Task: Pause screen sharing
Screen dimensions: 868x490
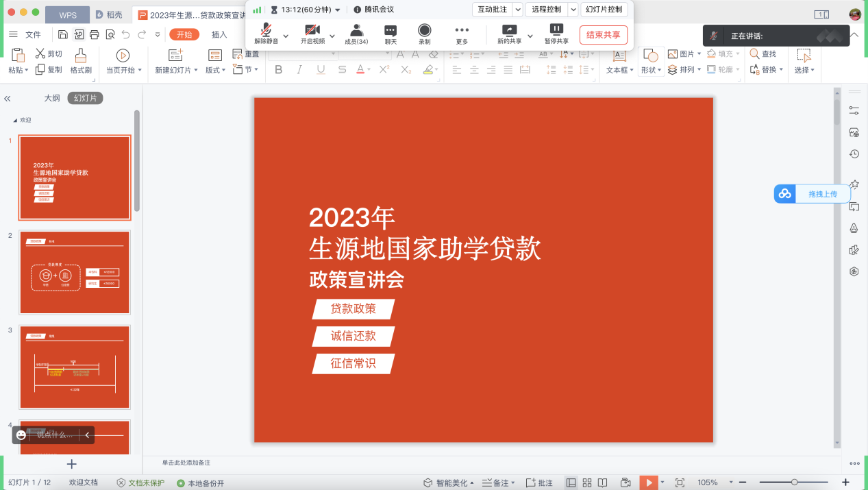Action: point(556,32)
